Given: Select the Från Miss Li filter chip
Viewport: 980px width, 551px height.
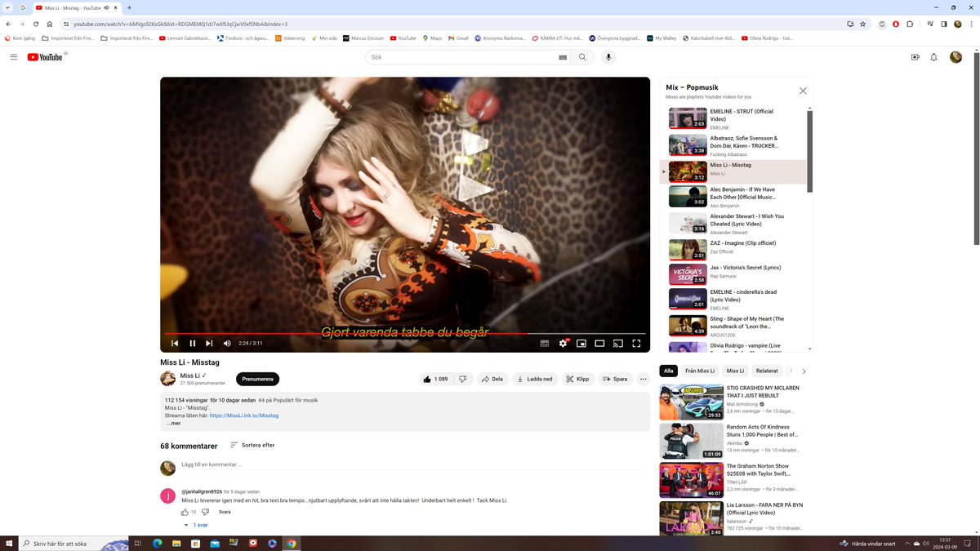Looking at the screenshot, I should [700, 371].
